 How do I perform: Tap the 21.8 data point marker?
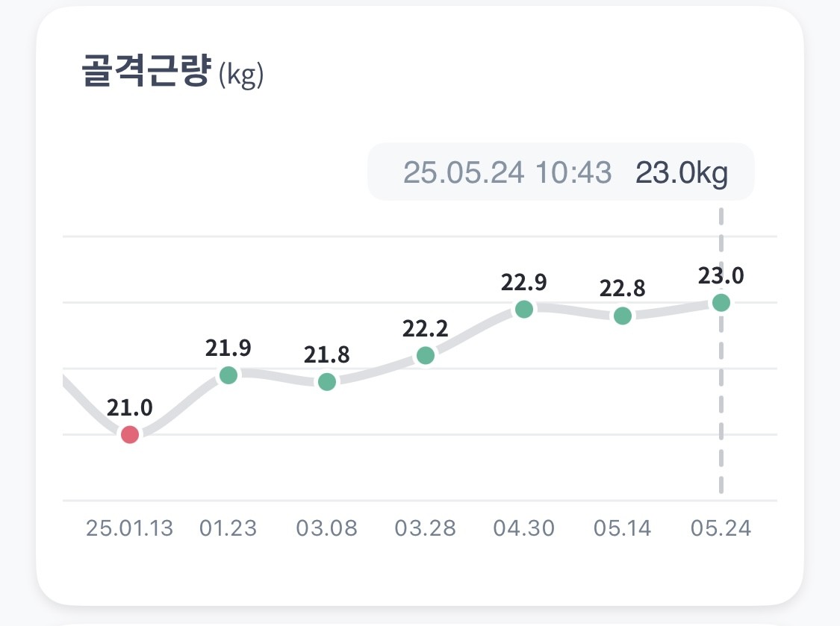pyautogui.click(x=327, y=382)
